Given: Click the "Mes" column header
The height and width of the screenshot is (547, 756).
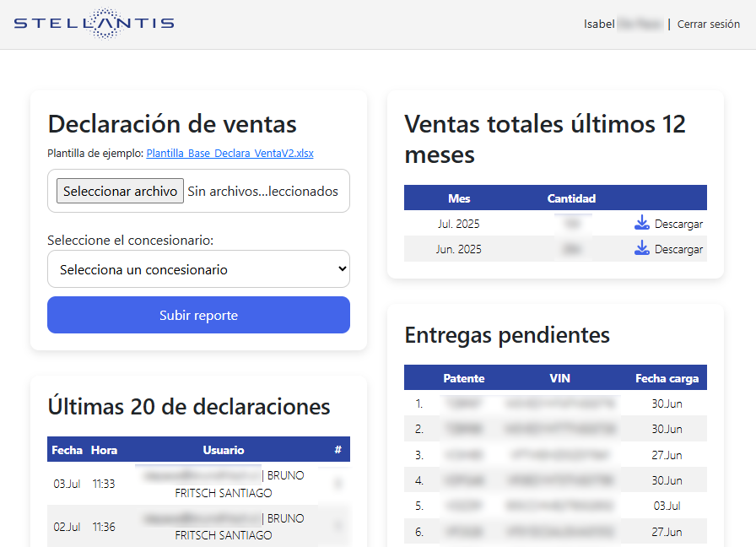Looking at the screenshot, I should pos(459,198).
